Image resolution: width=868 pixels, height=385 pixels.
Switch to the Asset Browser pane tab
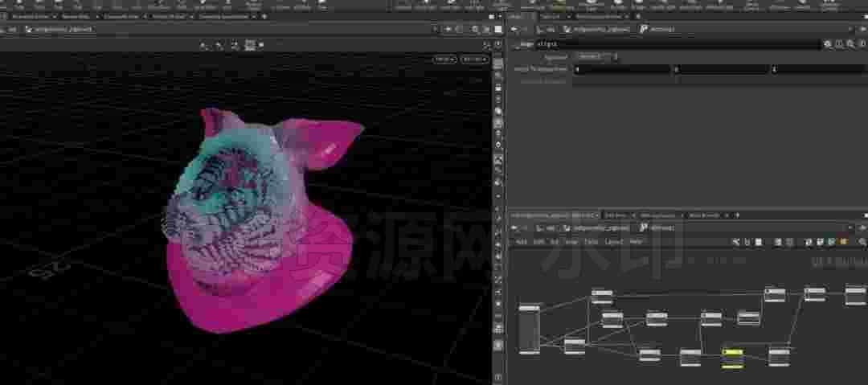(704, 215)
